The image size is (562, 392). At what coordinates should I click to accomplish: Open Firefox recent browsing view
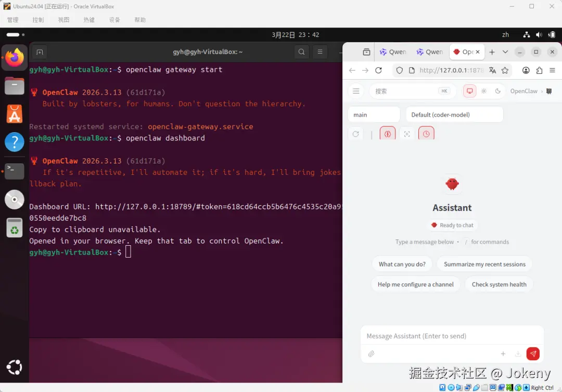[366, 52]
